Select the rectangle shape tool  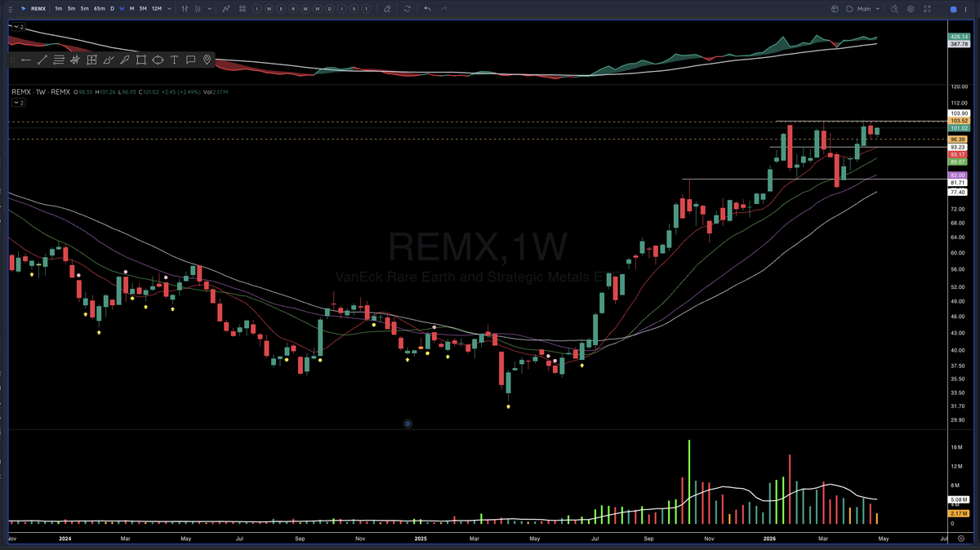(x=141, y=60)
